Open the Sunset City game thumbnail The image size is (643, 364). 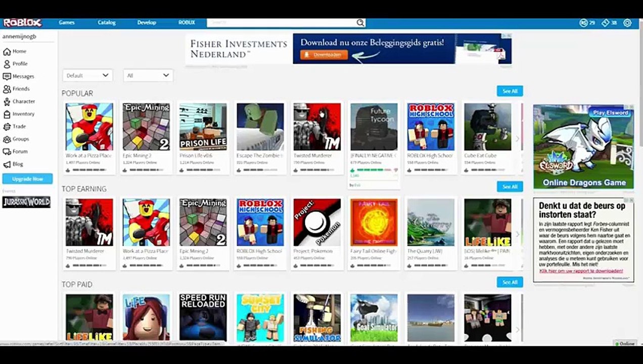pyautogui.click(x=260, y=318)
